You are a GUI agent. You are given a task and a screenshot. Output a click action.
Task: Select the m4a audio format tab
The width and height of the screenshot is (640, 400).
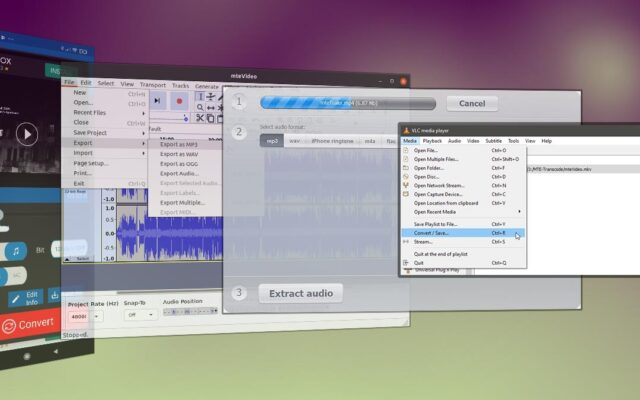click(370, 141)
